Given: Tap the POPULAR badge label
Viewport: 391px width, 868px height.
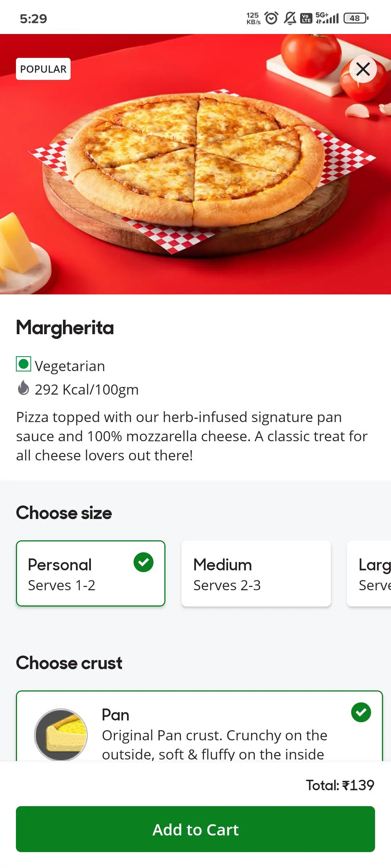Looking at the screenshot, I should [43, 69].
